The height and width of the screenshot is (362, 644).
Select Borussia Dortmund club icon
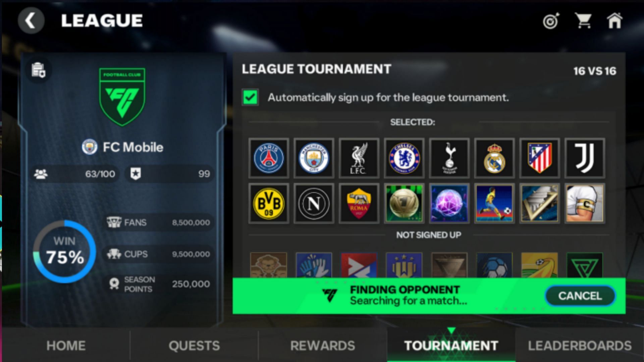point(269,202)
